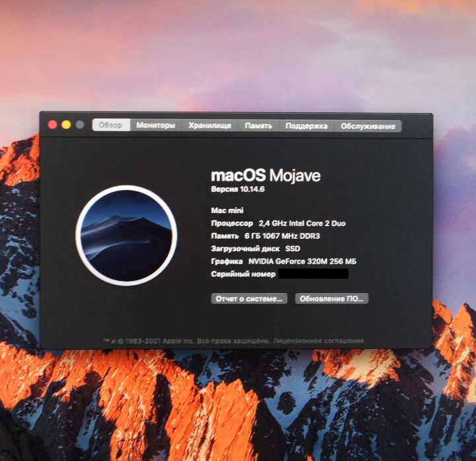This screenshot has width=476, height=461.
Task: Click the Процессор label
Action: coord(232,224)
